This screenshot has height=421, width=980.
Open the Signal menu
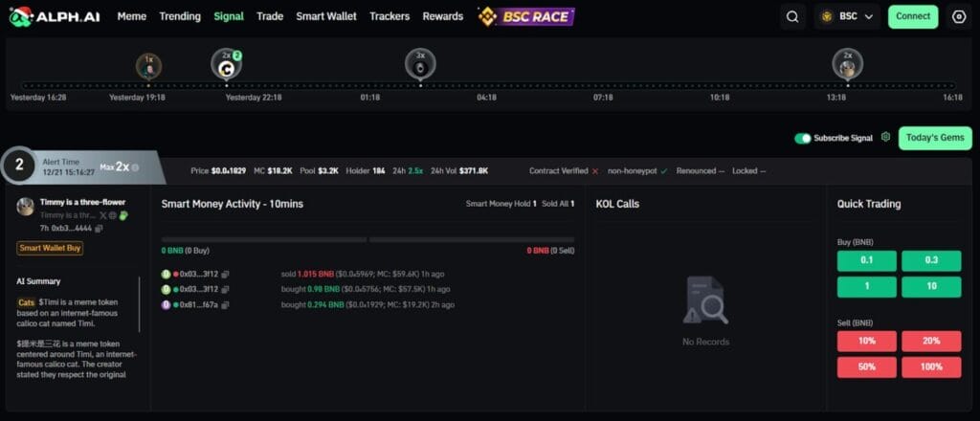(229, 16)
